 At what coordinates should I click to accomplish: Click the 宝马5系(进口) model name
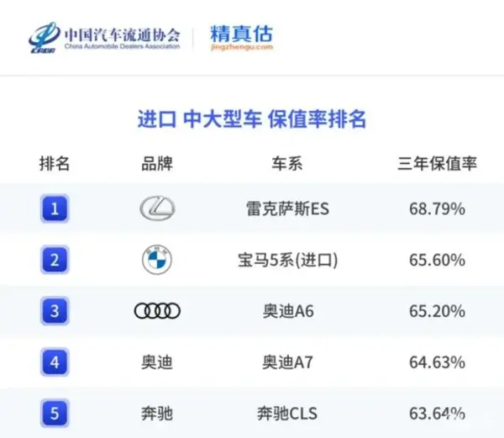(x=287, y=260)
